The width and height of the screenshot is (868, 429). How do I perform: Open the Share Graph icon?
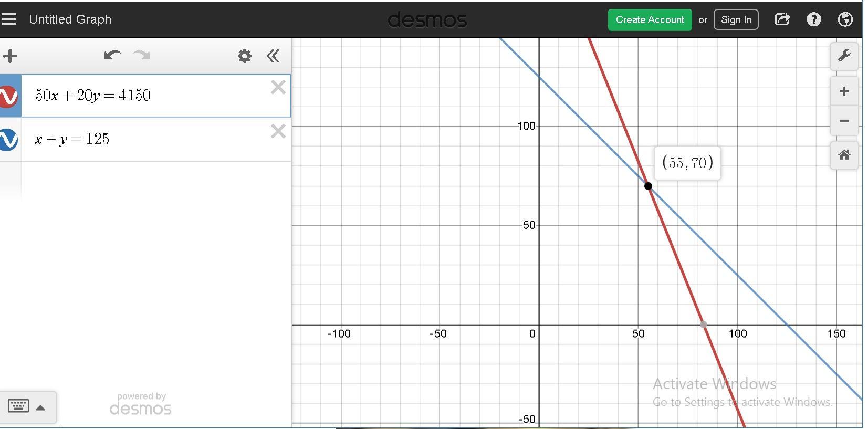(782, 19)
